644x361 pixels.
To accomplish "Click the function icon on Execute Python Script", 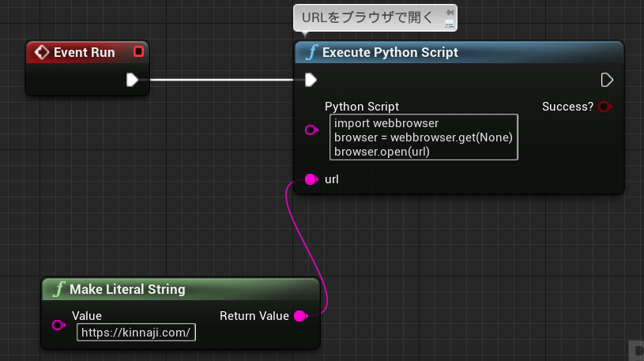I will [312, 52].
